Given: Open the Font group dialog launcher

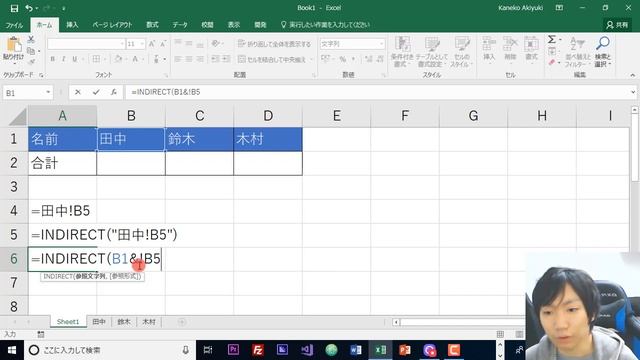Looking at the screenshot, I should pyautogui.click(x=166, y=76).
